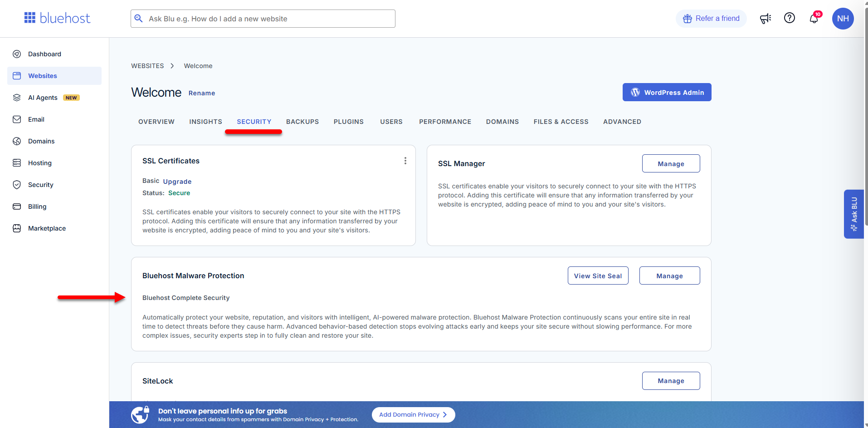Switch to the BACKUPS tab
This screenshot has height=428, width=868.
tap(302, 122)
